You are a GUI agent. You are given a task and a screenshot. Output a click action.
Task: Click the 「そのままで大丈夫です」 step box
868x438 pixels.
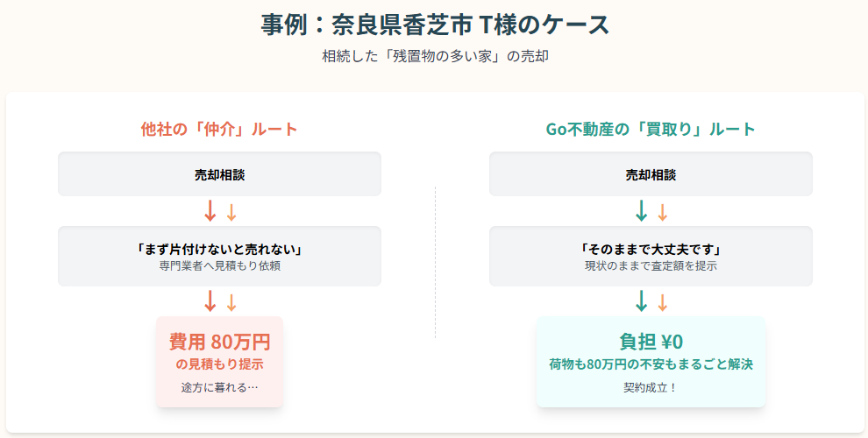[x=651, y=256]
